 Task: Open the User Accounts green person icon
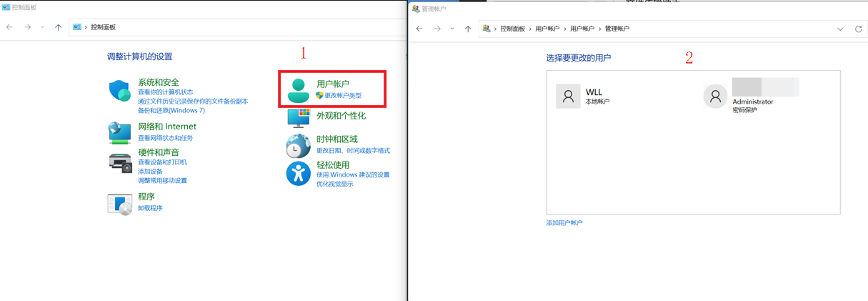tap(298, 90)
